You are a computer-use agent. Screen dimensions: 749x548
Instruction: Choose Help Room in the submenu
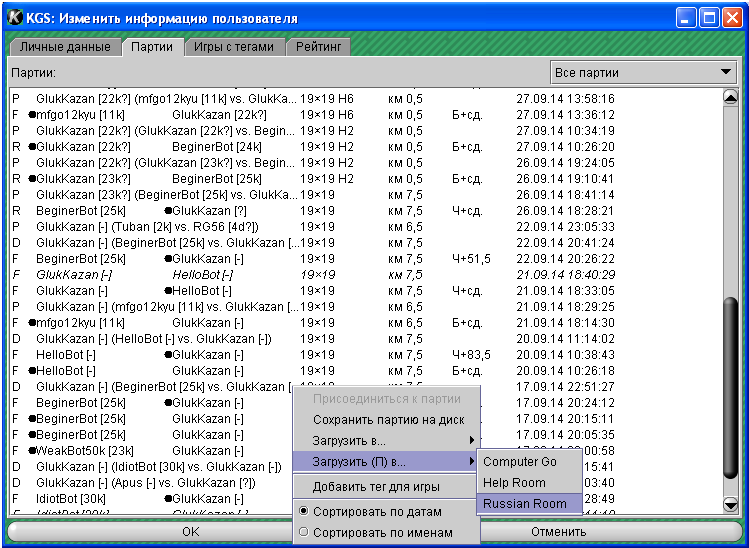[x=529, y=483]
